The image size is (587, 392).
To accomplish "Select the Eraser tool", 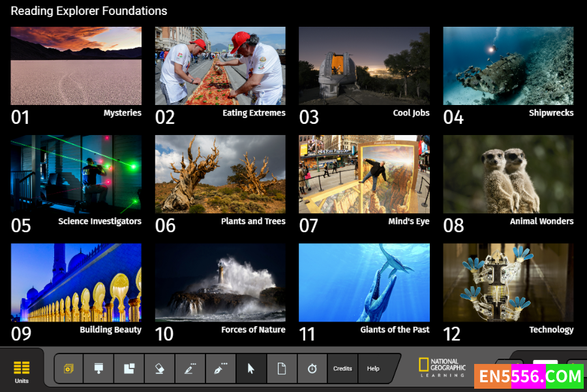I will click(159, 369).
